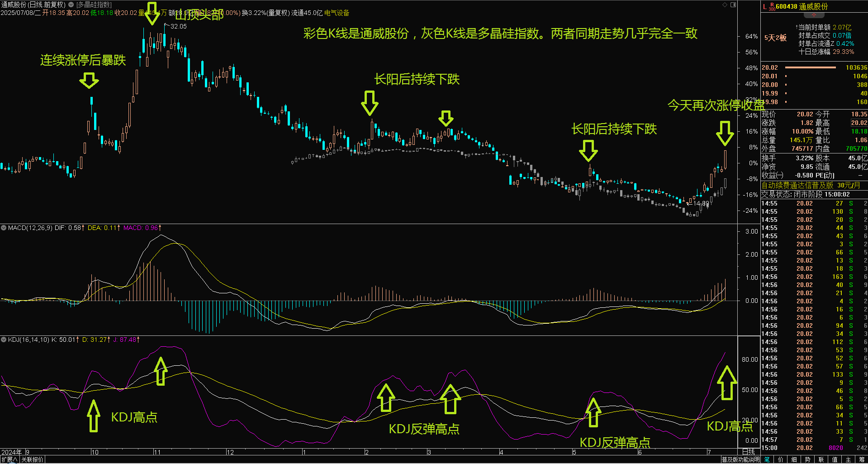The width and height of the screenshot is (868, 464).
Task: Click the PE(动) label
Action: pos(825,175)
